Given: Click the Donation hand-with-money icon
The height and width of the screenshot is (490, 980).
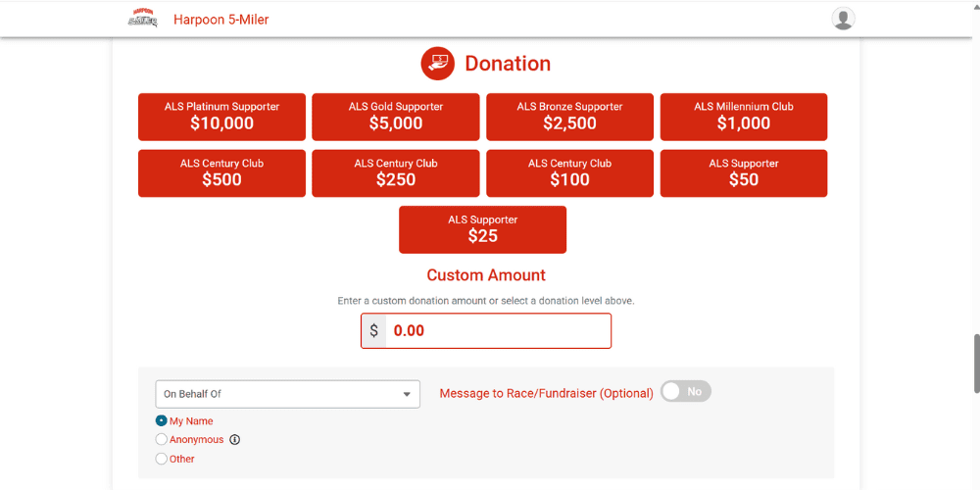Looking at the screenshot, I should [437, 63].
